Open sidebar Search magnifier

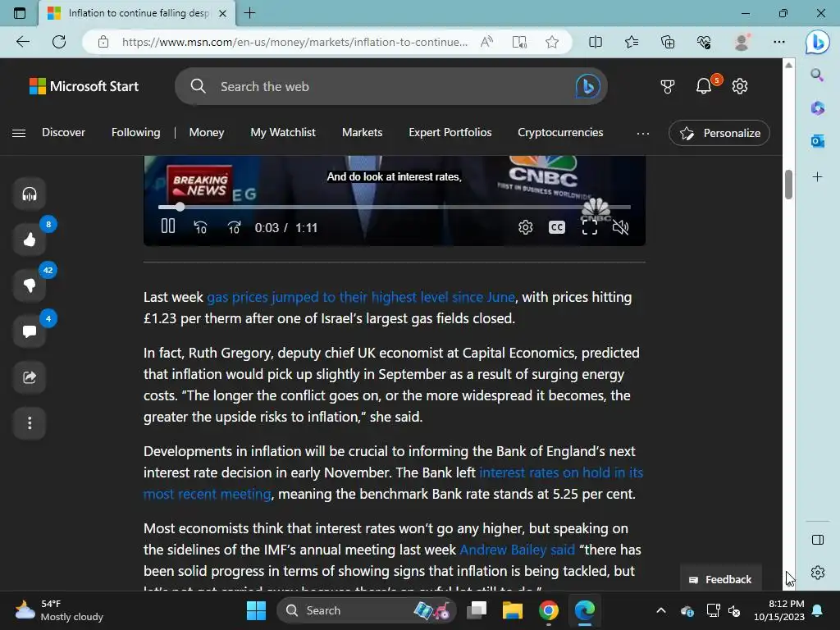(x=817, y=75)
